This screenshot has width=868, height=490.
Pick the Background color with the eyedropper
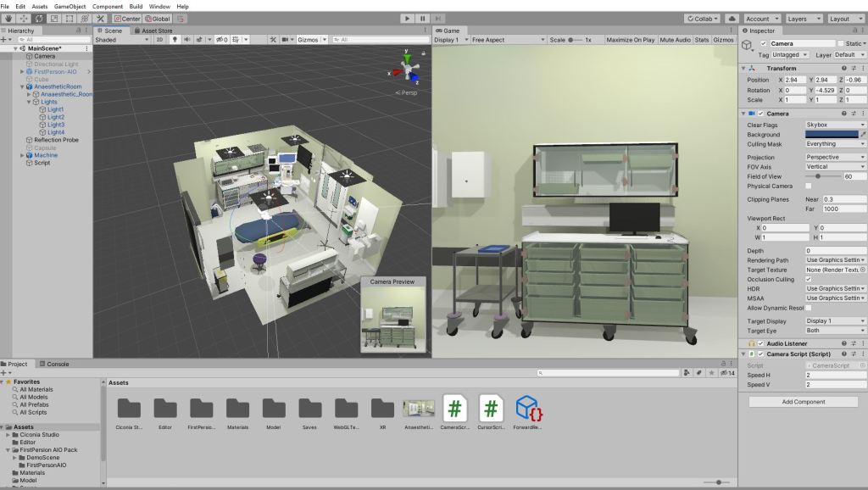[x=863, y=135]
